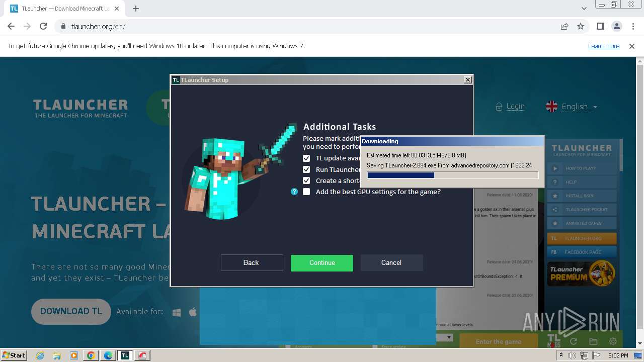The width and height of the screenshot is (644, 362).
Task: Toggle the Chrome side panel icon
Action: click(600, 26)
